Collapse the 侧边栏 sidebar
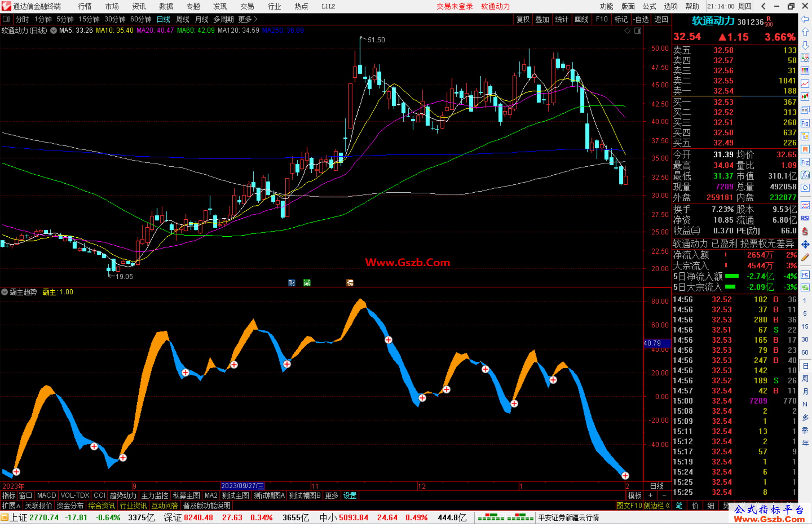Screen dimensions: 812x524 tap(657, 506)
